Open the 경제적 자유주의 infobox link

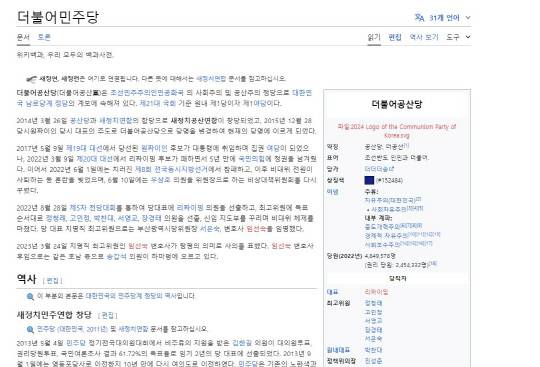[386, 235]
